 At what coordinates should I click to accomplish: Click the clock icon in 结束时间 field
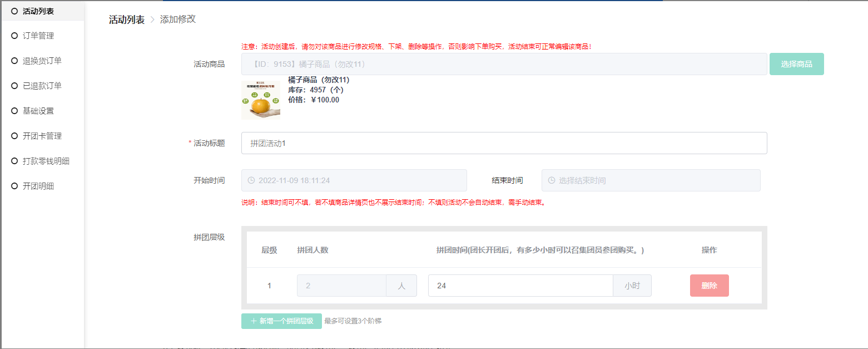tap(552, 180)
